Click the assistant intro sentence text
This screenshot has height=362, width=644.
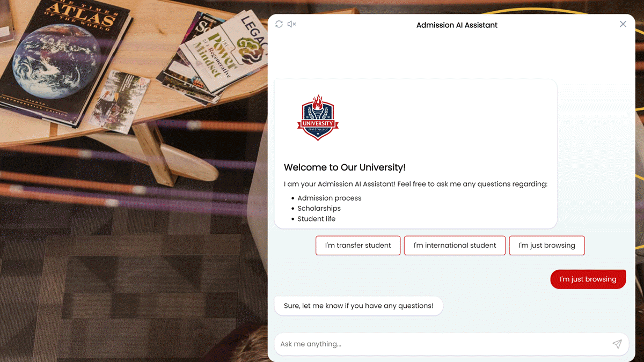tap(415, 184)
